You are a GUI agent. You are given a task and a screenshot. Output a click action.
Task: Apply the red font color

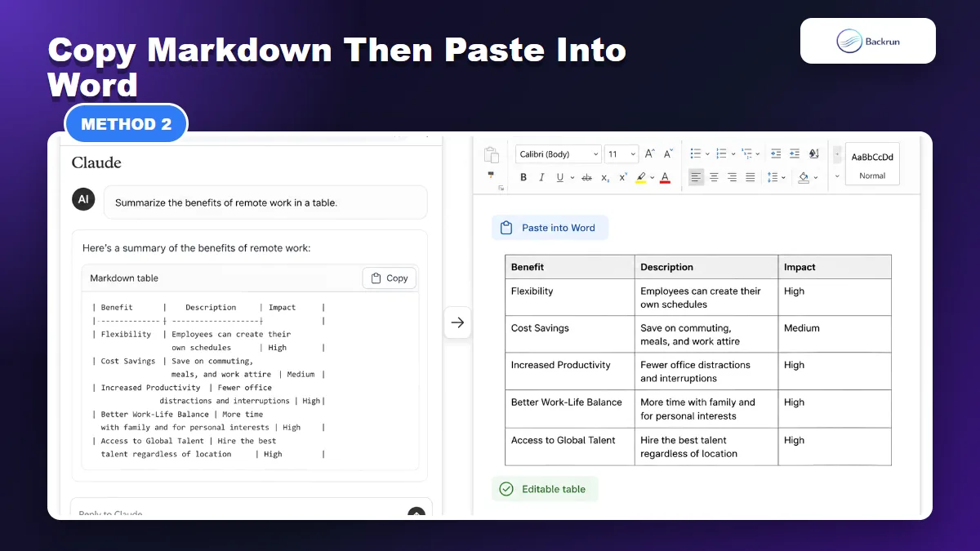point(665,177)
